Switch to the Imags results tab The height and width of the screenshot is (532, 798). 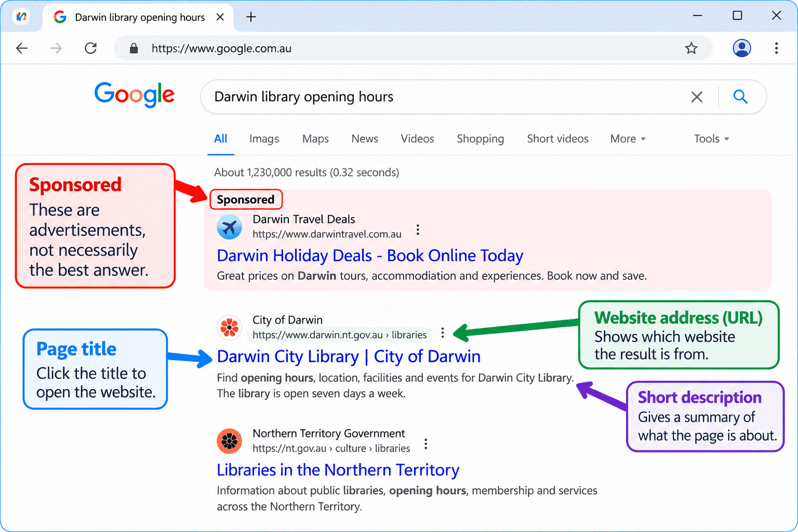click(264, 139)
